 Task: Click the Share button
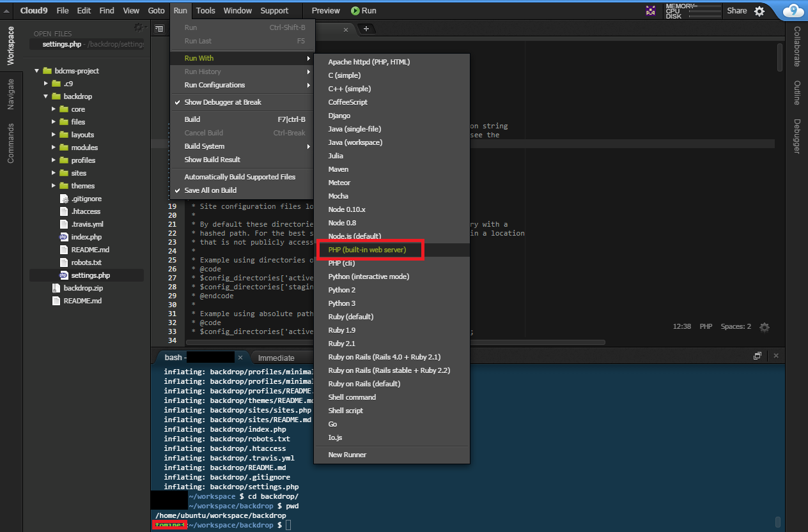[737, 10]
